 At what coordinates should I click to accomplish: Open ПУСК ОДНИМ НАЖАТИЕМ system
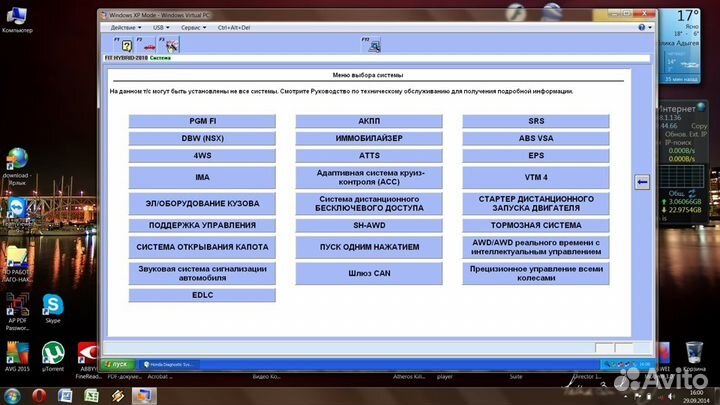(x=369, y=247)
